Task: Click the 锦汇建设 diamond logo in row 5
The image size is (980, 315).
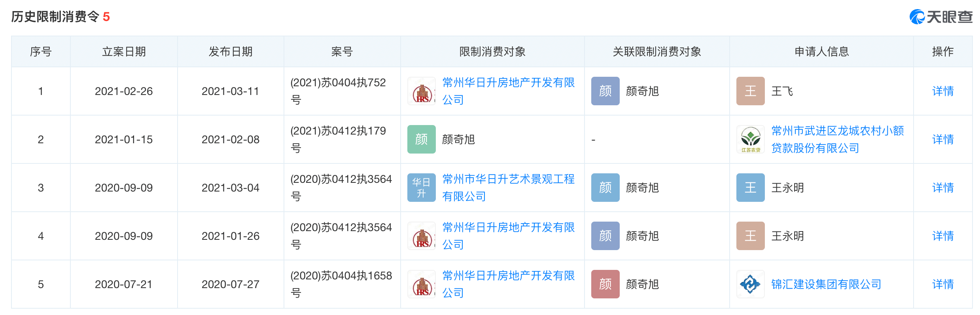Action: tap(750, 284)
